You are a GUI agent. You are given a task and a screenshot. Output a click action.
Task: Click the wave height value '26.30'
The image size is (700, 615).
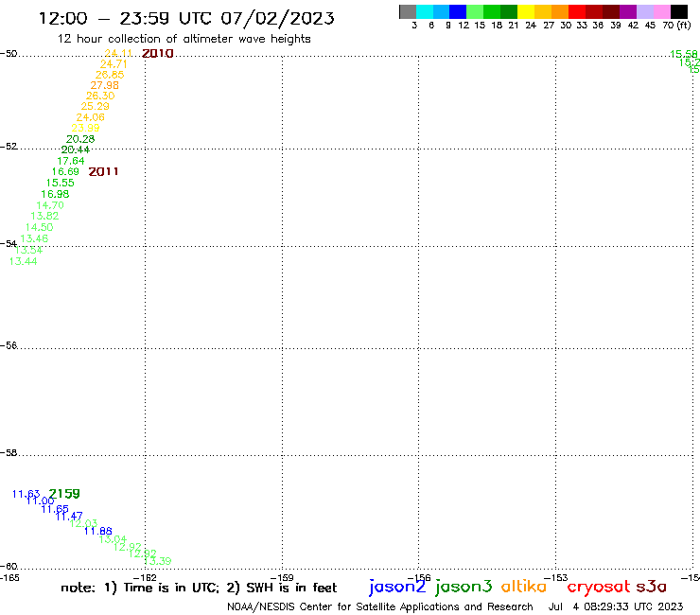100,96
